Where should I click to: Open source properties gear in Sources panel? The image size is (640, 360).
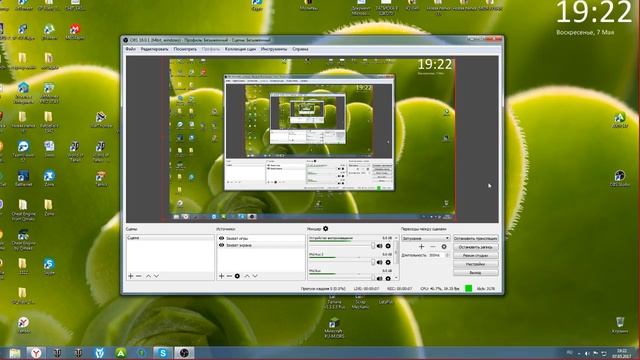(x=237, y=276)
